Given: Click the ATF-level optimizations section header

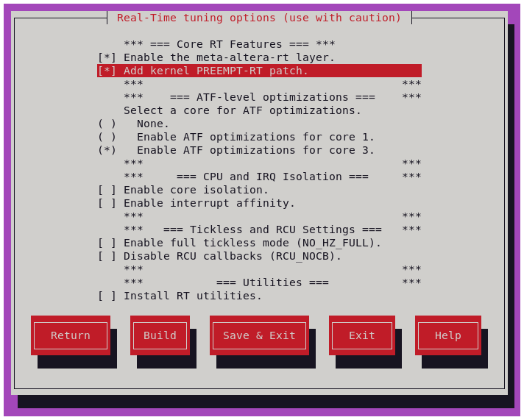Looking at the screenshot, I should [x=272, y=97].
